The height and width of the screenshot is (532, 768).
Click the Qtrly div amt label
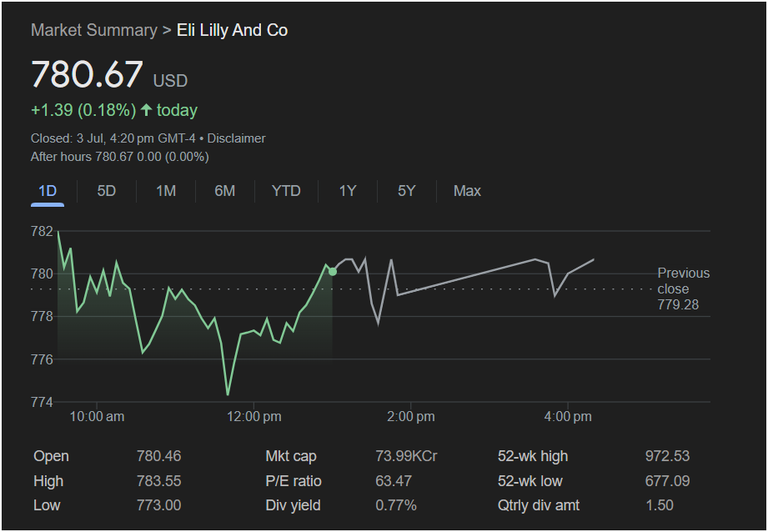[539, 505]
